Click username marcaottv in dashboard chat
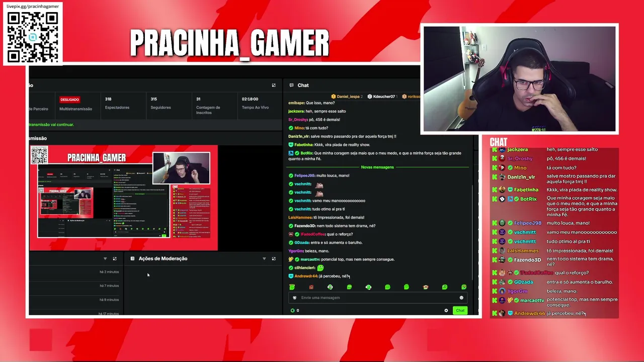This screenshot has height=362, width=644. coord(310,259)
